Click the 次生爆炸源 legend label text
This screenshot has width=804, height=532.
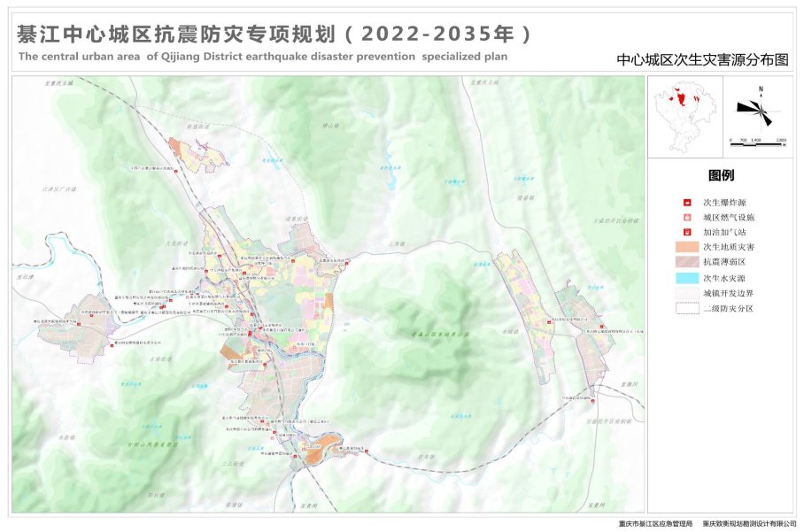tap(723, 203)
